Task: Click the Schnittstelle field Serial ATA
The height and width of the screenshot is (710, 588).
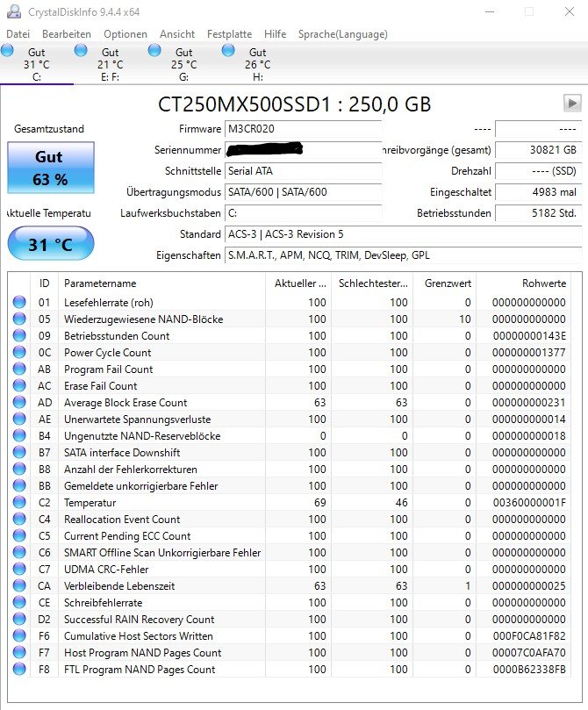Action: pos(304,171)
